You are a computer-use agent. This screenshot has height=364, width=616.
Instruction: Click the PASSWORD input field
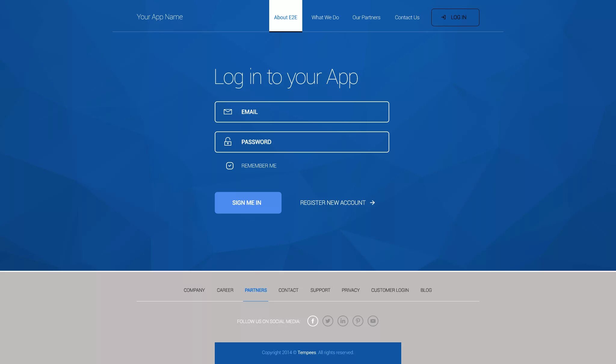pos(301,142)
